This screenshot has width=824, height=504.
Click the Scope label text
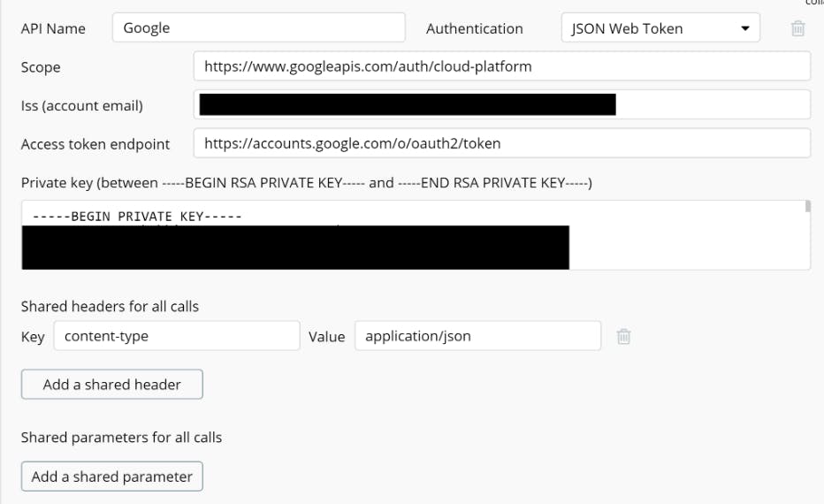click(41, 67)
